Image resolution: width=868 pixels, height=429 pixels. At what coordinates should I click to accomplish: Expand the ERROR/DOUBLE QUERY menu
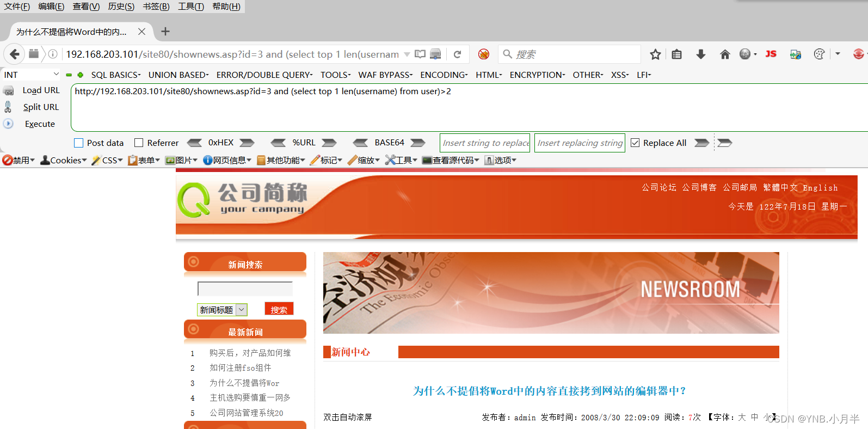click(x=264, y=75)
